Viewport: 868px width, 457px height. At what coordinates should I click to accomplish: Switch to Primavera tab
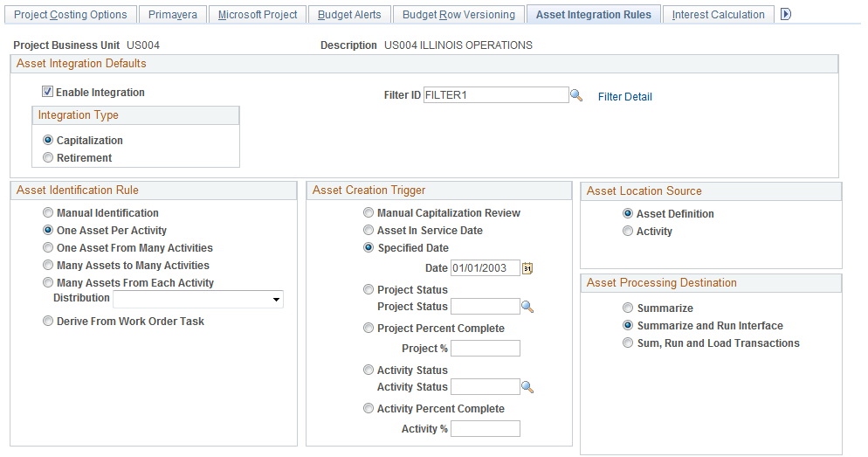173,15
